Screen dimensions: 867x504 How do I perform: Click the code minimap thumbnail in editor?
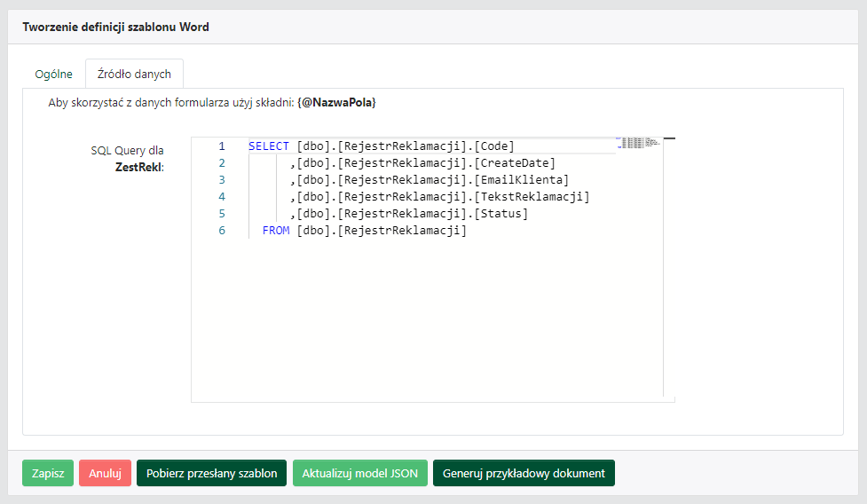point(638,143)
